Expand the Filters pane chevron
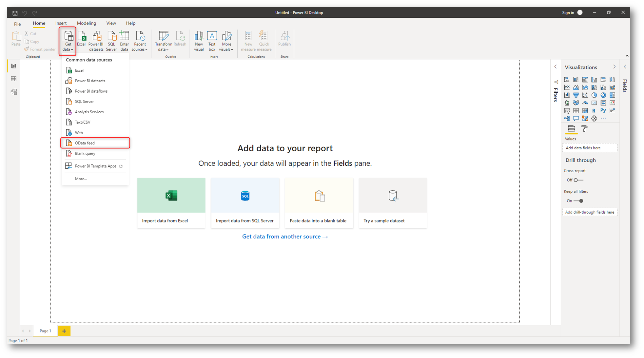This screenshot has height=358, width=644. point(556,67)
